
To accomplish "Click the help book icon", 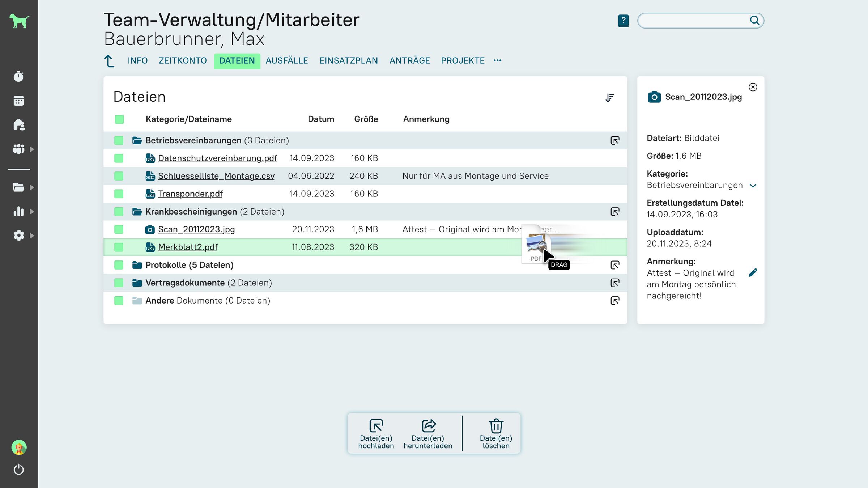I will click(x=623, y=21).
